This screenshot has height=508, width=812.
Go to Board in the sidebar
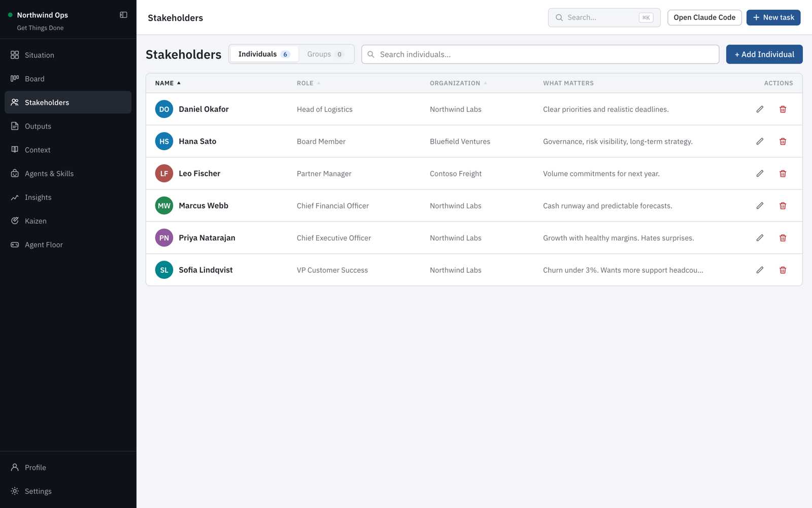(x=68, y=79)
